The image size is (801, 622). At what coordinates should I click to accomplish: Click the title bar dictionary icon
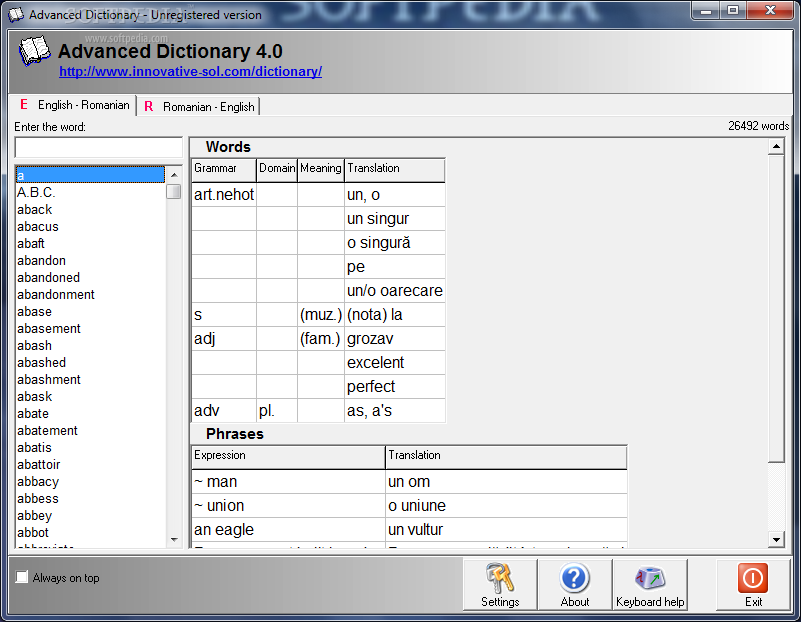[16, 14]
